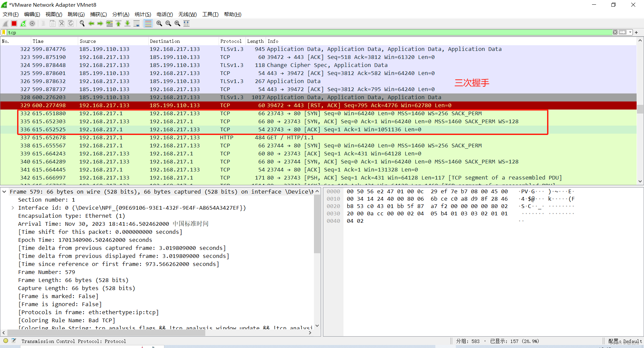Open the 文件(F) menu
Screen dimensions: 644x348
(11, 14)
